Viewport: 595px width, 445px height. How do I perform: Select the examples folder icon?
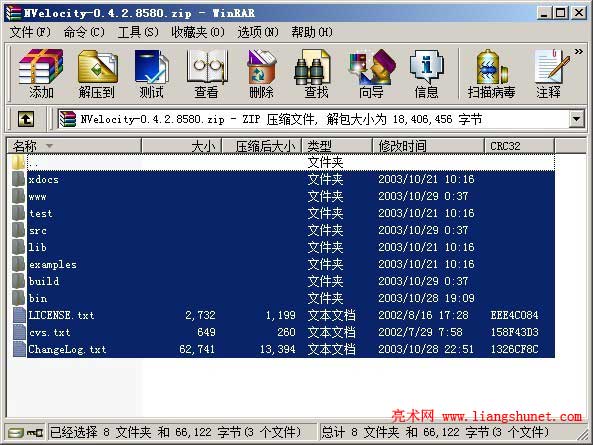tap(19, 264)
